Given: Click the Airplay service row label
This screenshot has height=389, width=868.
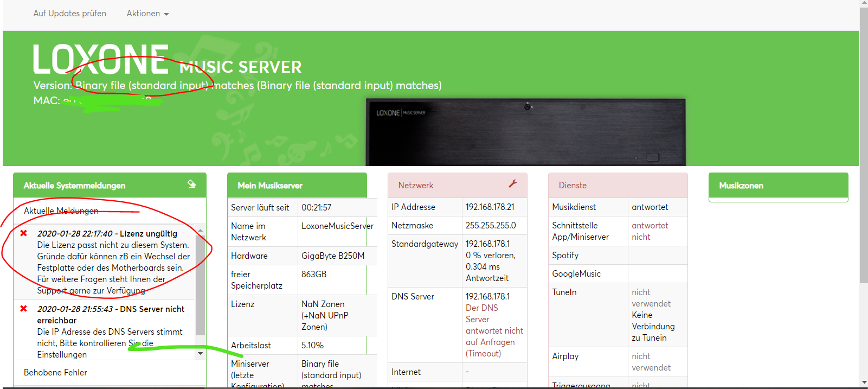Looking at the screenshot, I should 565,356.
